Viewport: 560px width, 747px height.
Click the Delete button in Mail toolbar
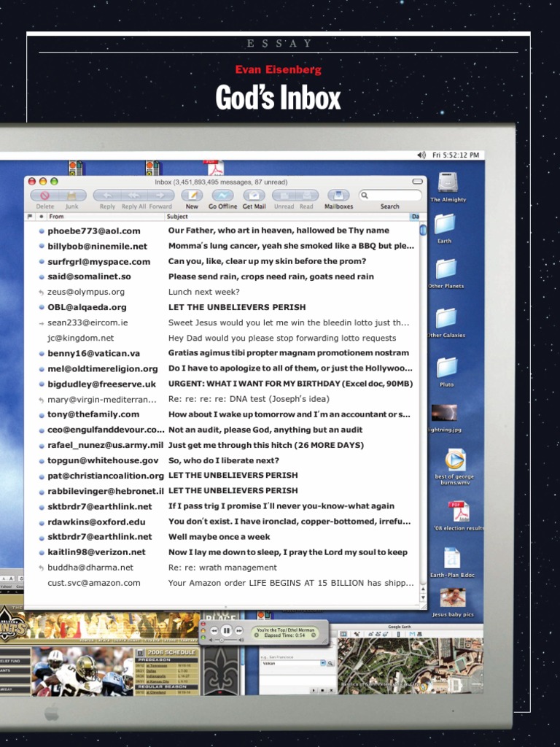tap(44, 196)
